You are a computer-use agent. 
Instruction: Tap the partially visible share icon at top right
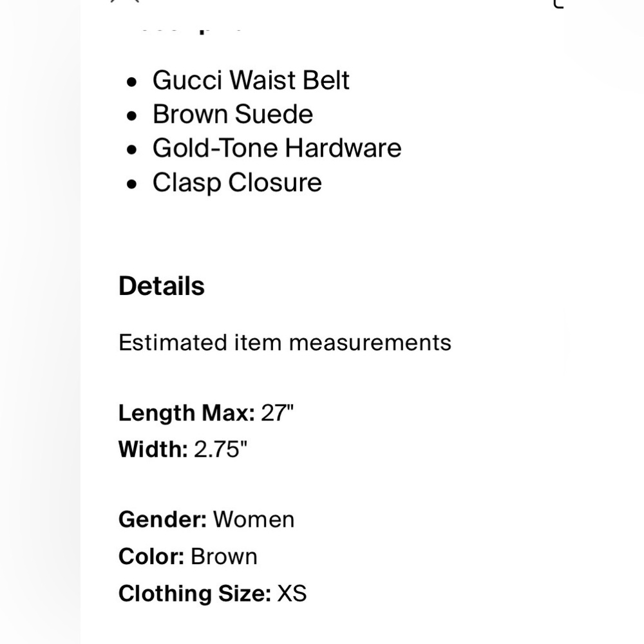558,3
